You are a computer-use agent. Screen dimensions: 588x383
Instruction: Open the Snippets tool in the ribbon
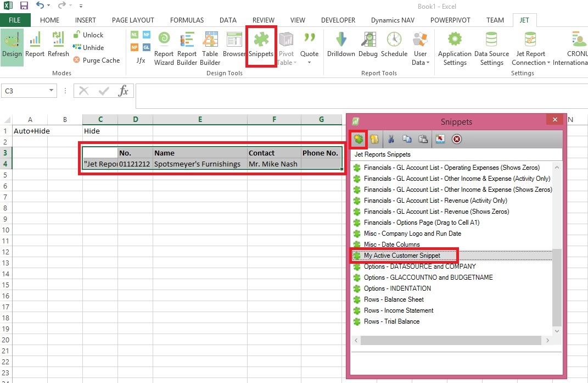[261, 48]
